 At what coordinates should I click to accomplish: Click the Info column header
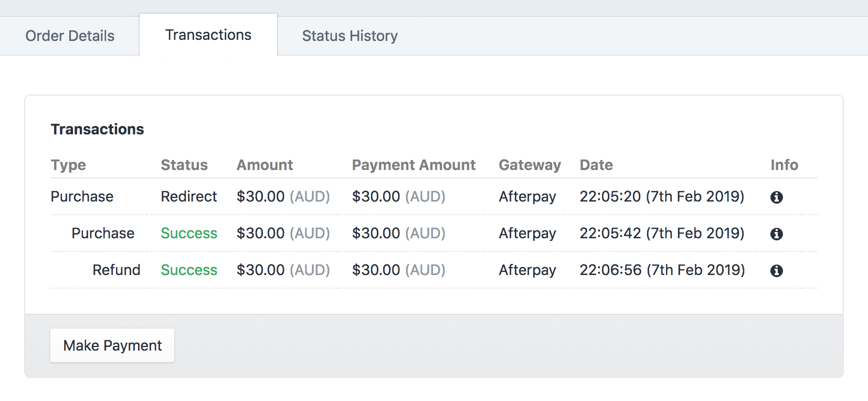pos(784,165)
